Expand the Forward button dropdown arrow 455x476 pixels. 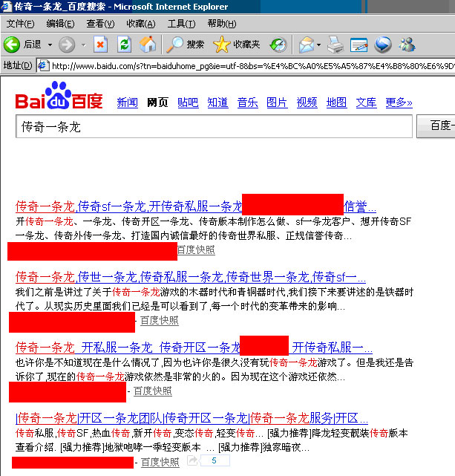coord(82,45)
